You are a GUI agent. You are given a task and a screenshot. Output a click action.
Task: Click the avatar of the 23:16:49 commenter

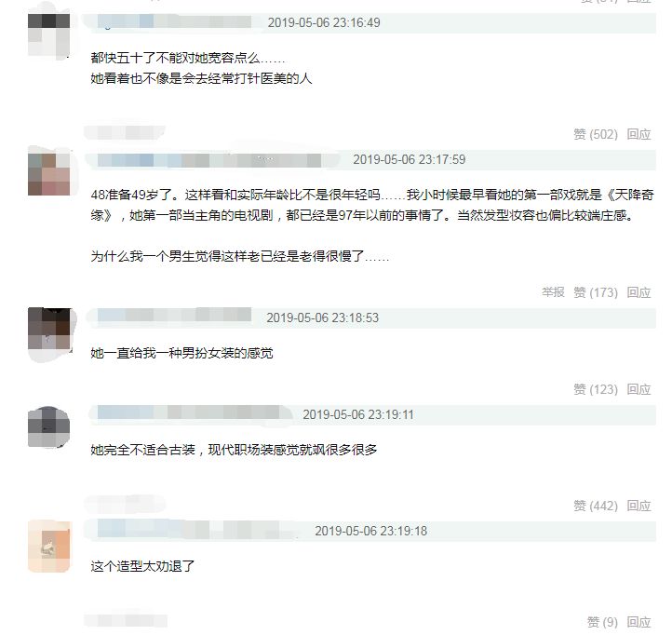[48, 34]
